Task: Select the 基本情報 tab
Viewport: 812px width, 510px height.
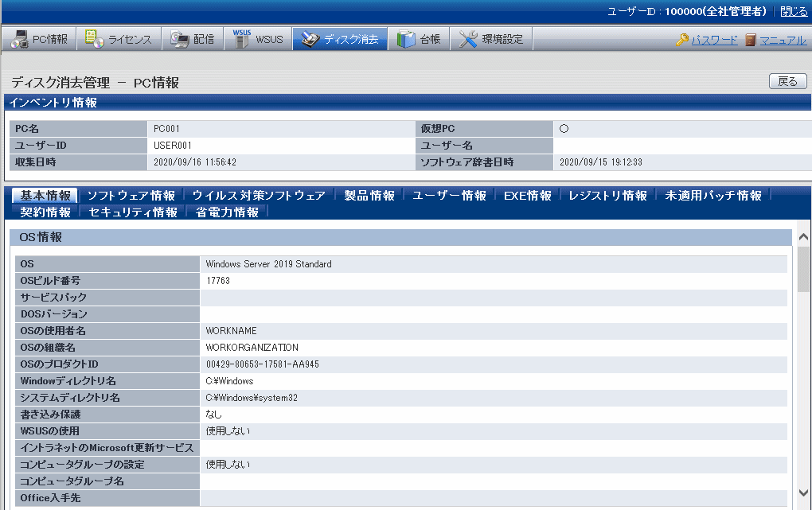Action: [45, 196]
